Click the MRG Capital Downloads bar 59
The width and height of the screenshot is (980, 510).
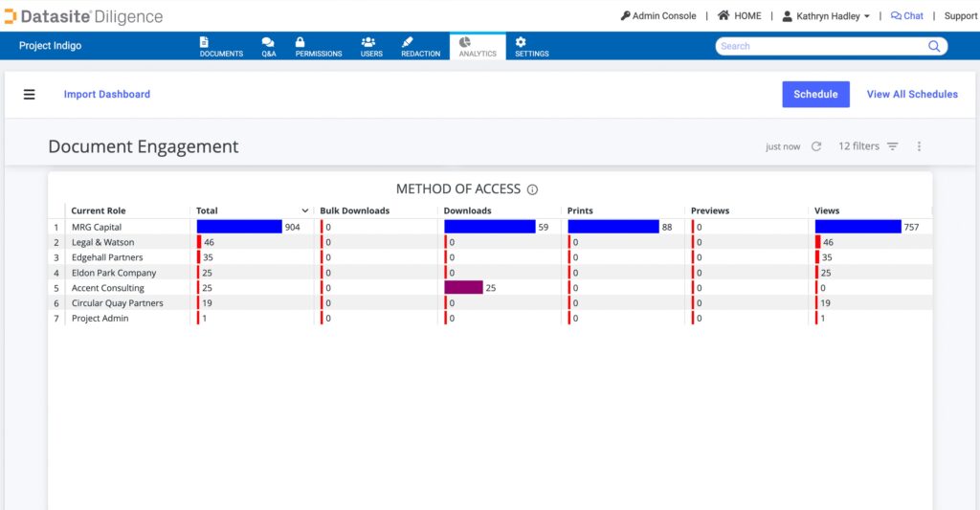(490, 227)
